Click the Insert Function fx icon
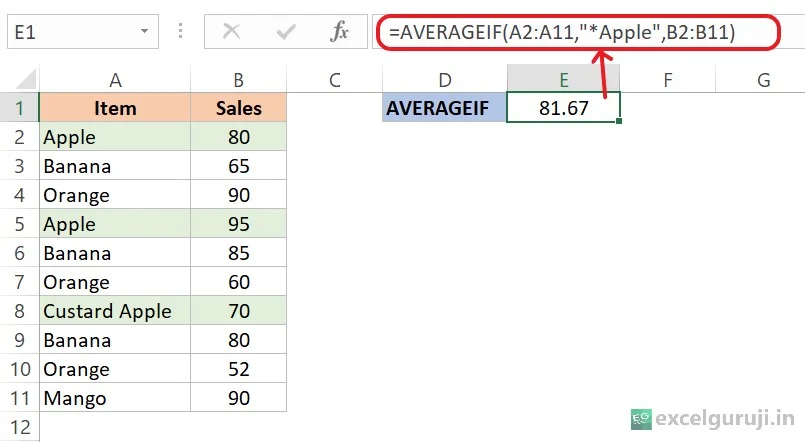 [339, 32]
